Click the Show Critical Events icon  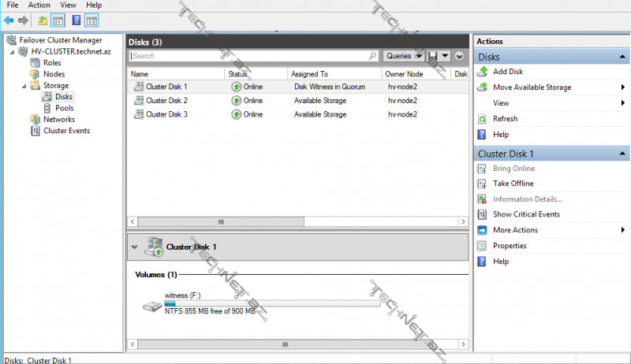pyautogui.click(x=482, y=214)
